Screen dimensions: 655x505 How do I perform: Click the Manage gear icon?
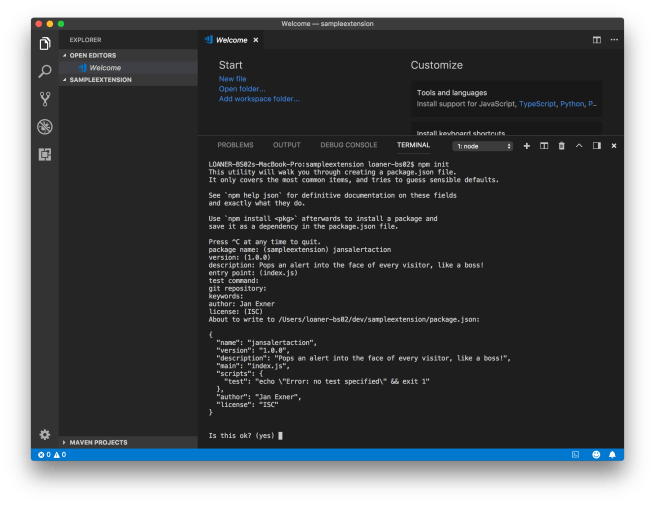pyautogui.click(x=45, y=434)
